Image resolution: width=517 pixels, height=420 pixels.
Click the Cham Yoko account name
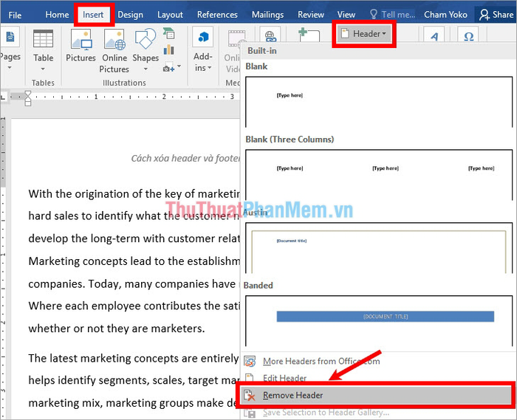pyautogui.click(x=445, y=15)
